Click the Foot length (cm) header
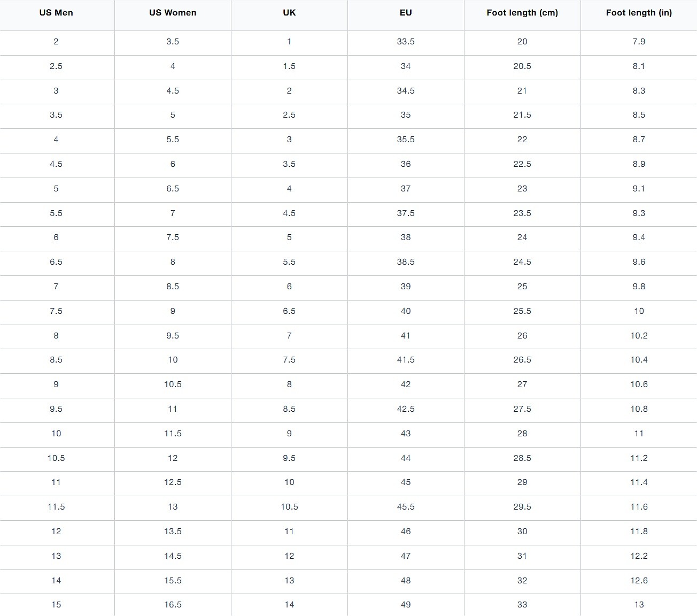 [x=522, y=13]
